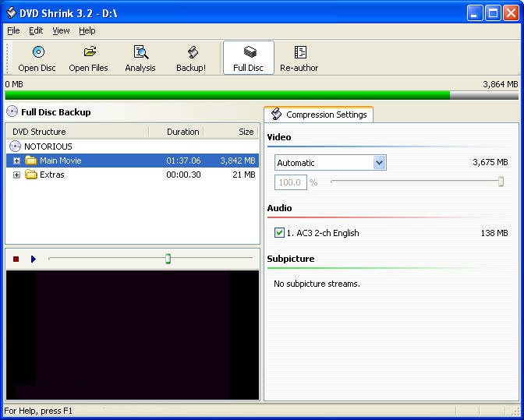Click the window resize grip in status bar
The width and height of the screenshot is (524, 420).
[516, 411]
